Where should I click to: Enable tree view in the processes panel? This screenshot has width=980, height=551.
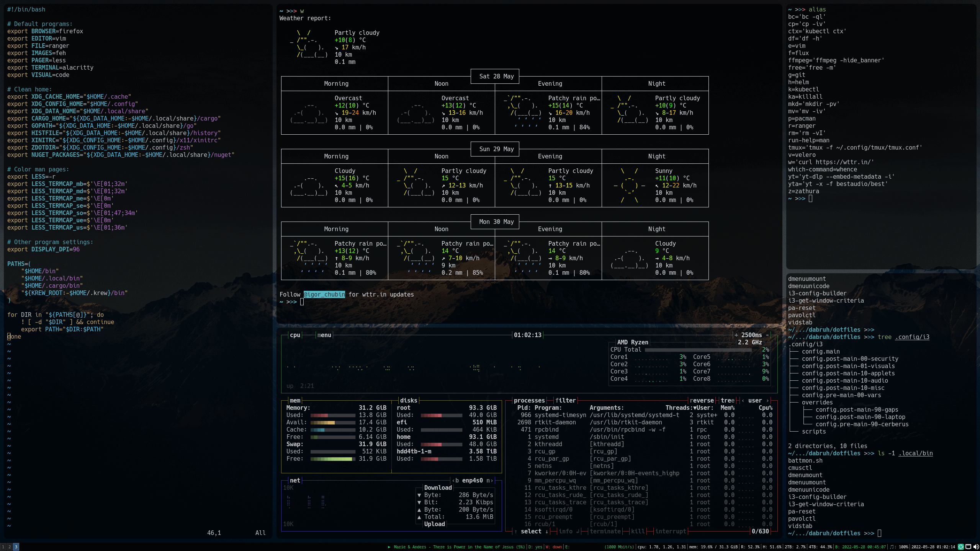click(727, 401)
